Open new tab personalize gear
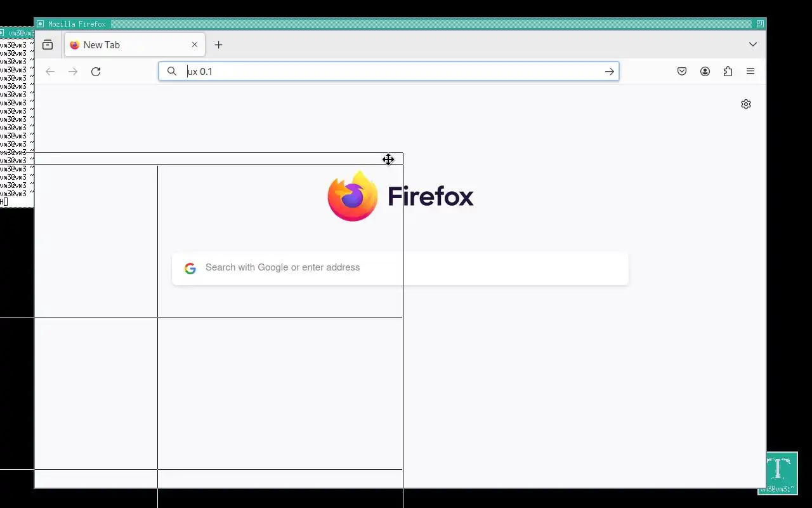This screenshot has height=508, width=812. (746, 104)
